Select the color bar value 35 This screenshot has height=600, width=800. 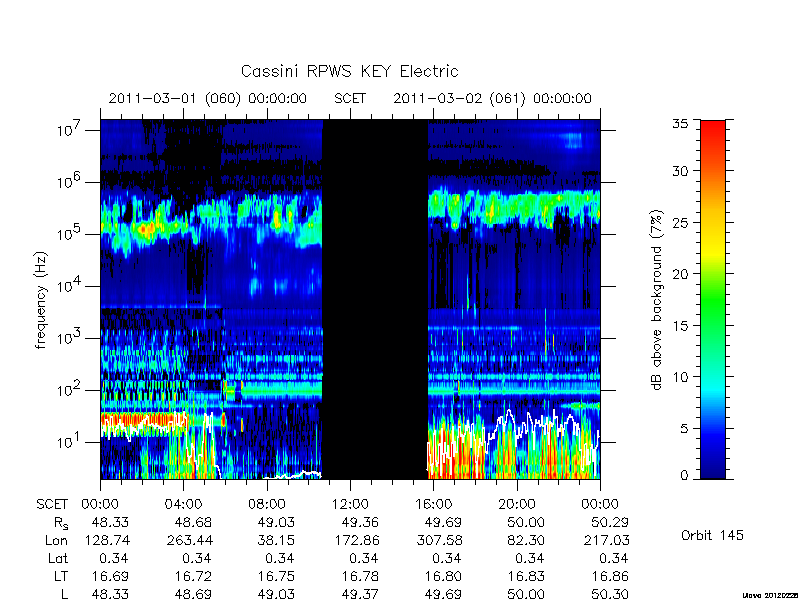click(x=680, y=124)
